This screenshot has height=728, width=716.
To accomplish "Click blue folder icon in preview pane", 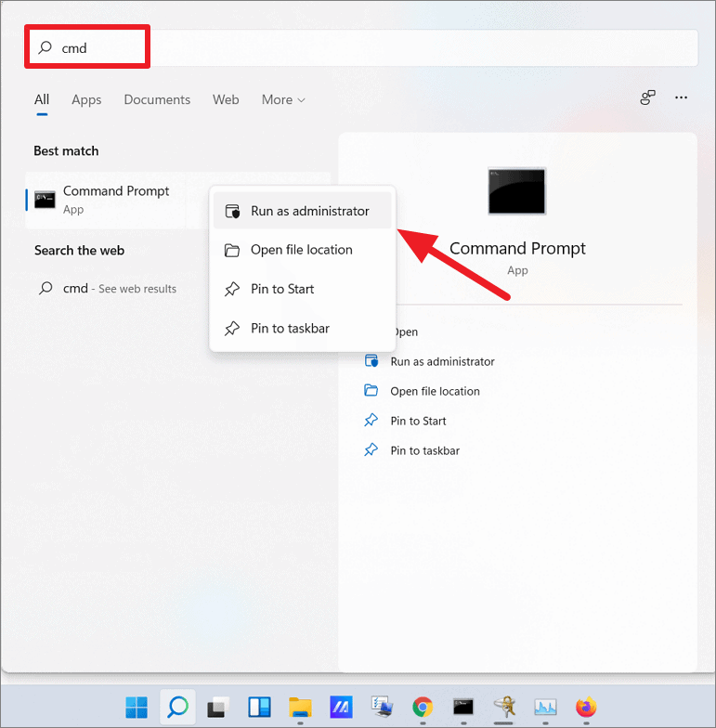I will coord(371,390).
